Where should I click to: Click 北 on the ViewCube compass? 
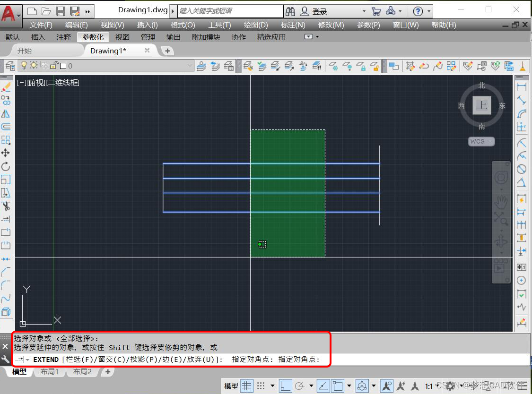click(x=481, y=86)
